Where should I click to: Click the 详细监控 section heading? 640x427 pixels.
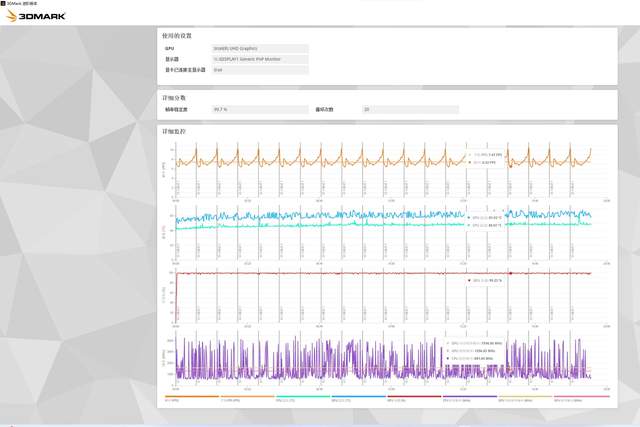[174, 131]
